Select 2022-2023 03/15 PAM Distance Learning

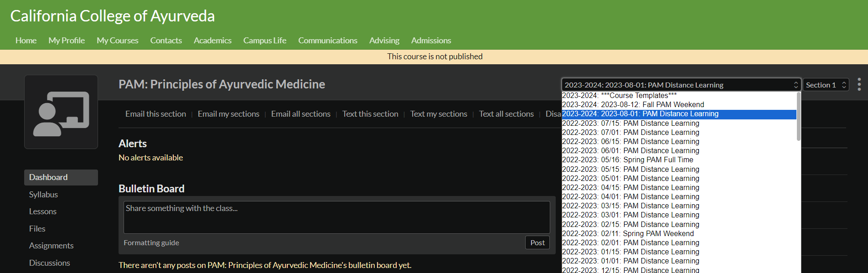[x=679, y=206]
